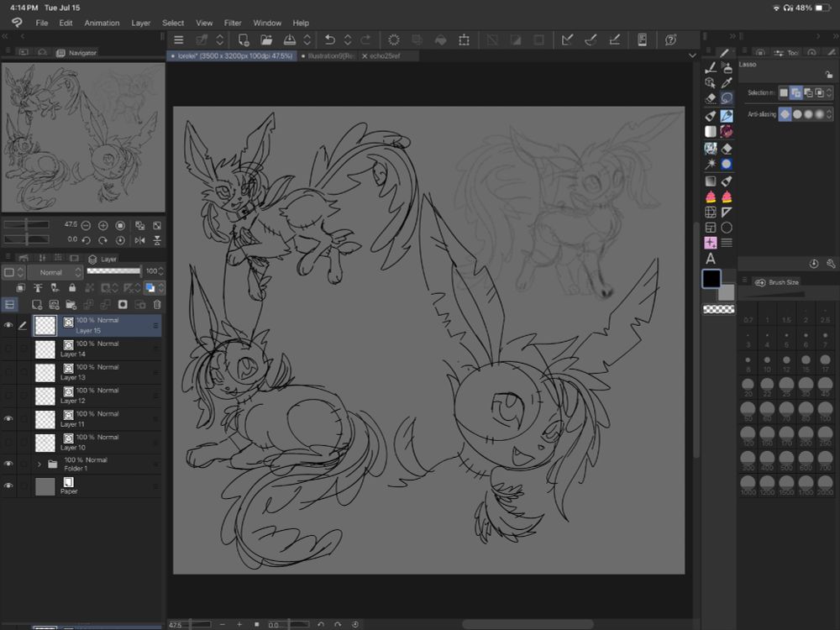Select the Ellipse figure tool
Screen dimensions: 840x630
(x=727, y=228)
